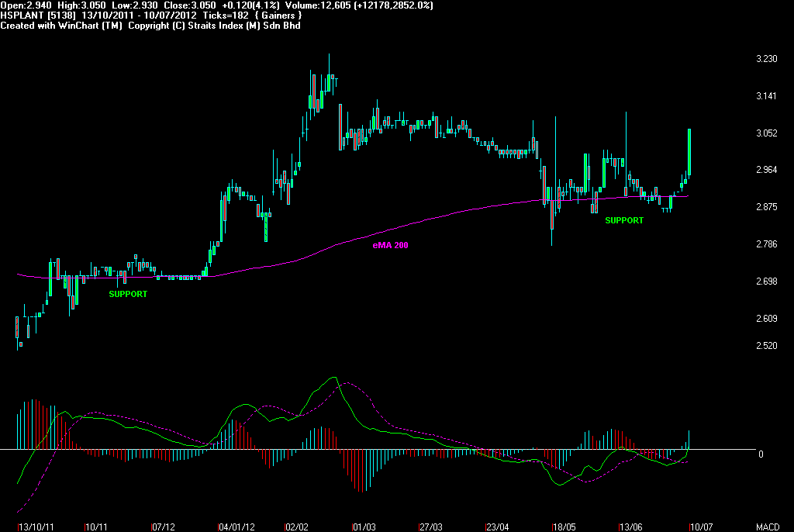Click the 13/10/11 date axis marker
The image size is (794, 532).
36,527
